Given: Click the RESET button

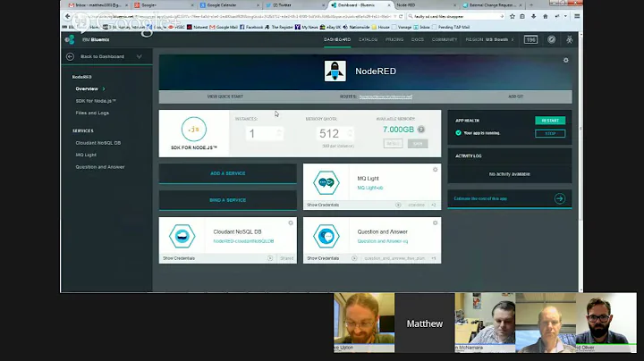Looking at the screenshot, I should (393, 144).
